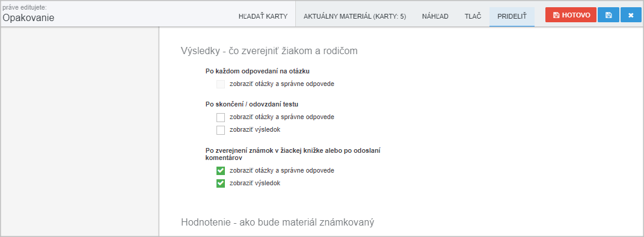Screen dimensions: 644x237
Task: Select the PRIDELIŤ tab
Action: [512, 16]
